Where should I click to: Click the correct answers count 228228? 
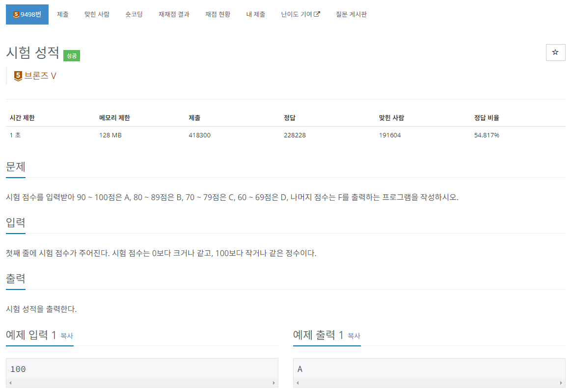[x=295, y=135]
